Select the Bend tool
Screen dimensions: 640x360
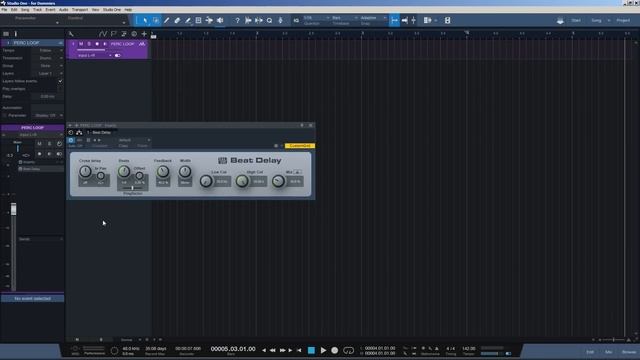pos(209,20)
